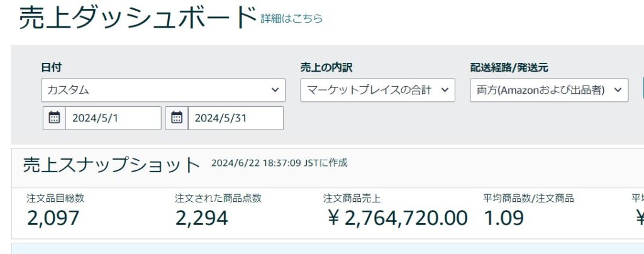This screenshot has width=644, height=254.
Task: Click the 注文品目総数 value 2,097
Action: tap(53, 218)
